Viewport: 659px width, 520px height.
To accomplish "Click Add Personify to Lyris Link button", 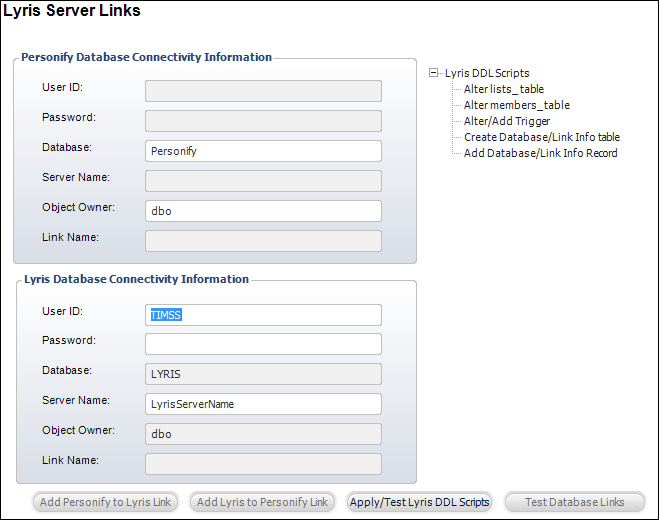I will [105, 502].
